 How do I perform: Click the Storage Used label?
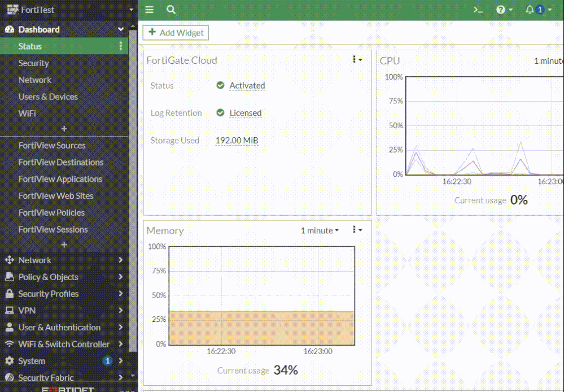pos(174,141)
